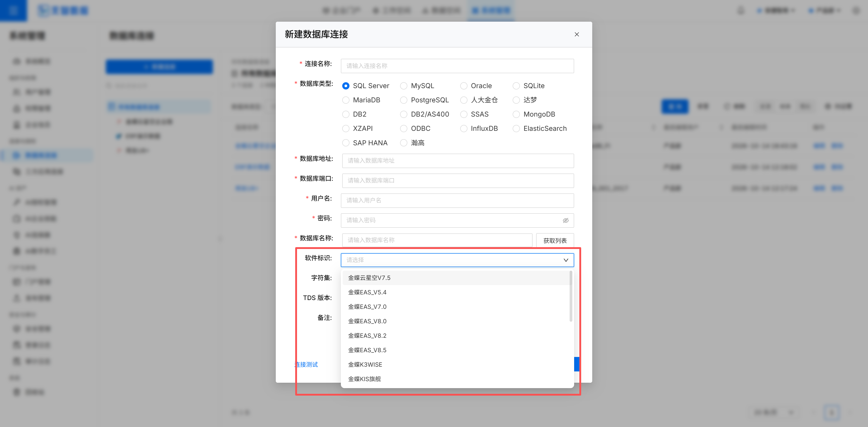Image resolution: width=868 pixels, height=427 pixels.
Task: Focus the 数据库地址 input field
Action: 458,161
